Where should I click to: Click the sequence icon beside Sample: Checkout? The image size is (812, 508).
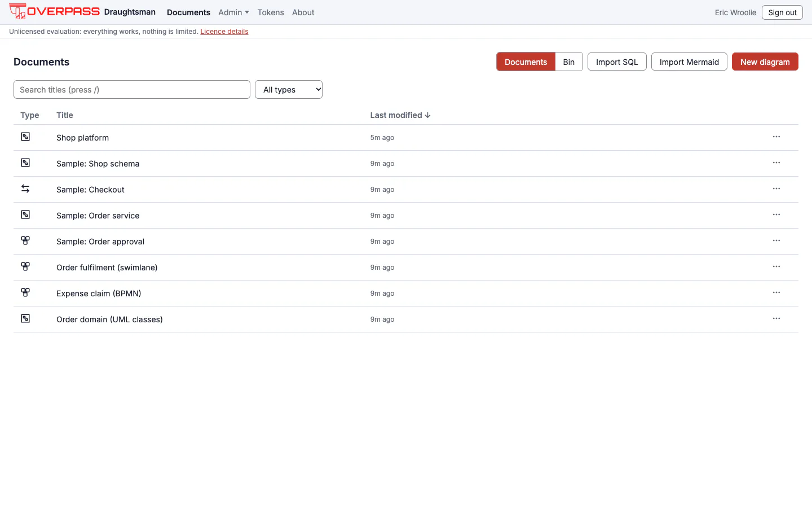[25, 189]
